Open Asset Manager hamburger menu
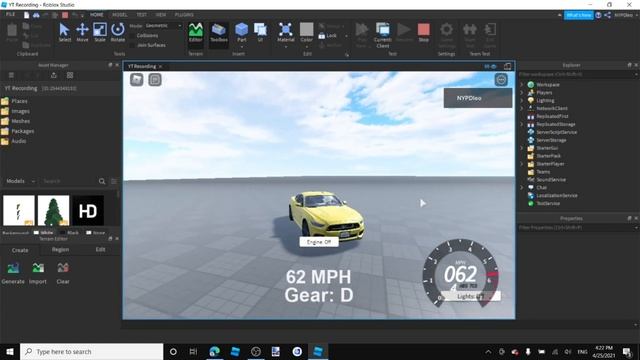This screenshot has width=640, height=360. pyautogui.click(x=11, y=75)
